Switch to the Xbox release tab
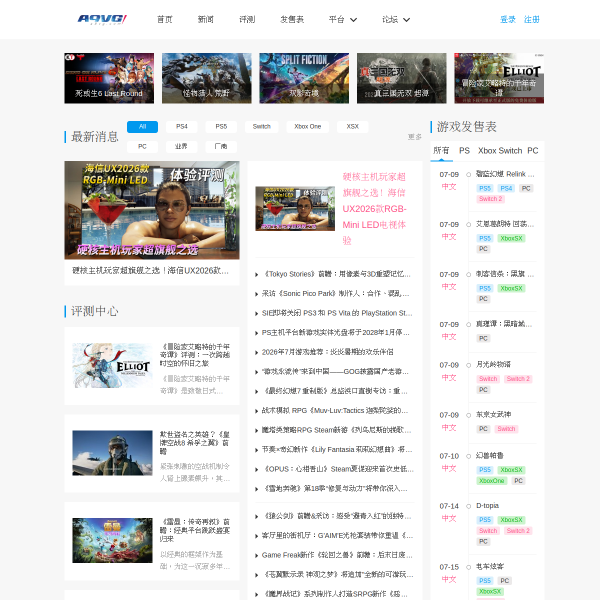The height and width of the screenshot is (600, 600). [487, 150]
